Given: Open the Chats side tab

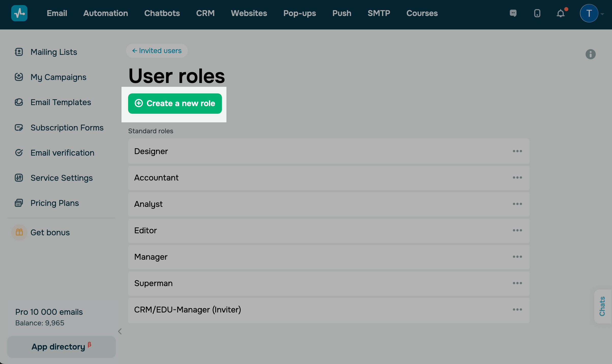Looking at the screenshot, I should click(x=602, y=306).
